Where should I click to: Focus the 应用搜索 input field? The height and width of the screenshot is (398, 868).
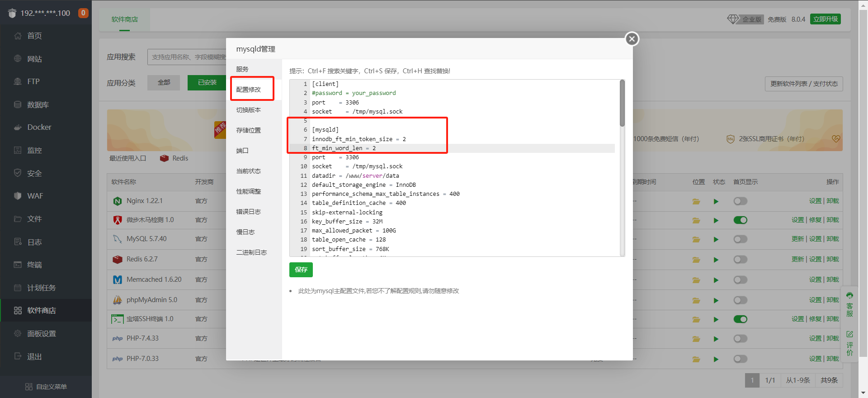pos(187,57)
